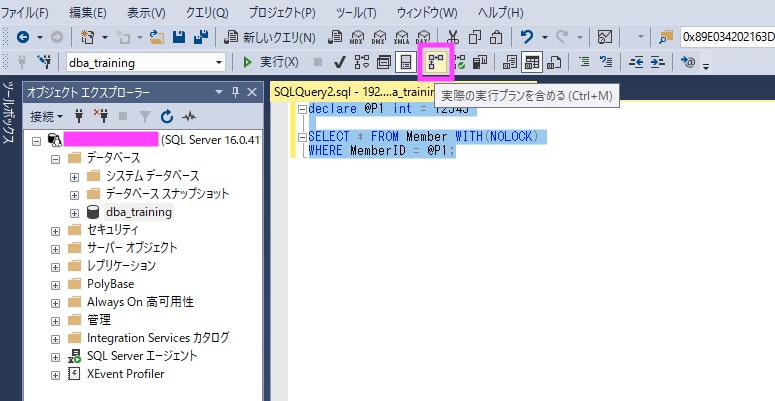Run the query with 実行(X)
The image size is (775, 401).
tap(270, 62)
